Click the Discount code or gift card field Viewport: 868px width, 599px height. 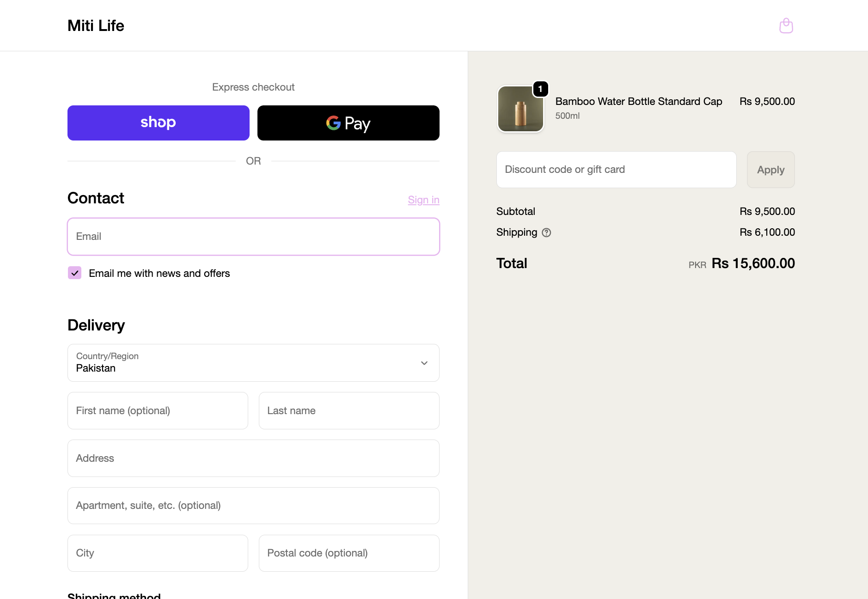pyautogui.click(x=616, y=170)
